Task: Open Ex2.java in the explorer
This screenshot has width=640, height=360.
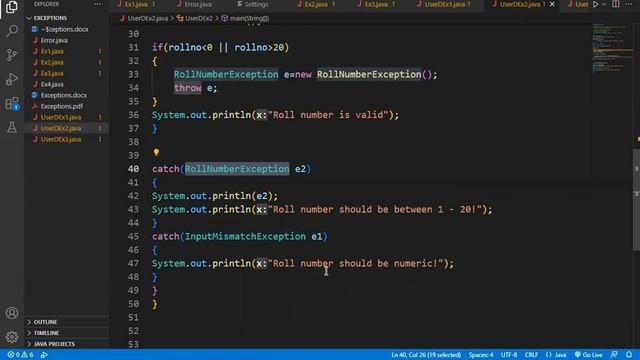Action: click(x=52, y=62)
